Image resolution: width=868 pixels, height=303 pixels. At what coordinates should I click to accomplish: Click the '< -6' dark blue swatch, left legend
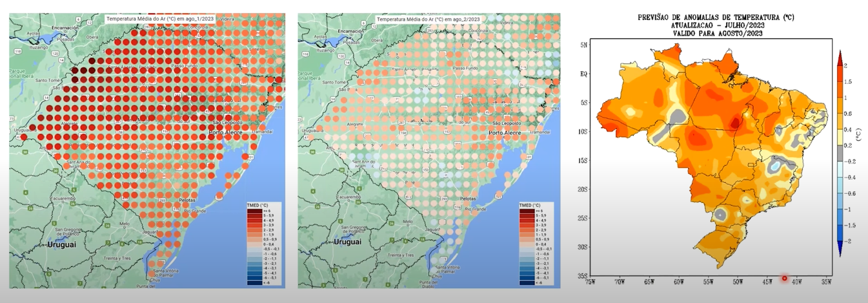pyautogui.click(x=256, y=283)
